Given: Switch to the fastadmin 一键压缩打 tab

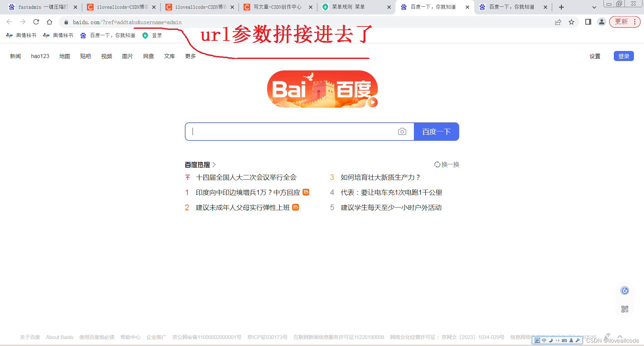Looking at the screenshot, I should pos(43,7).
